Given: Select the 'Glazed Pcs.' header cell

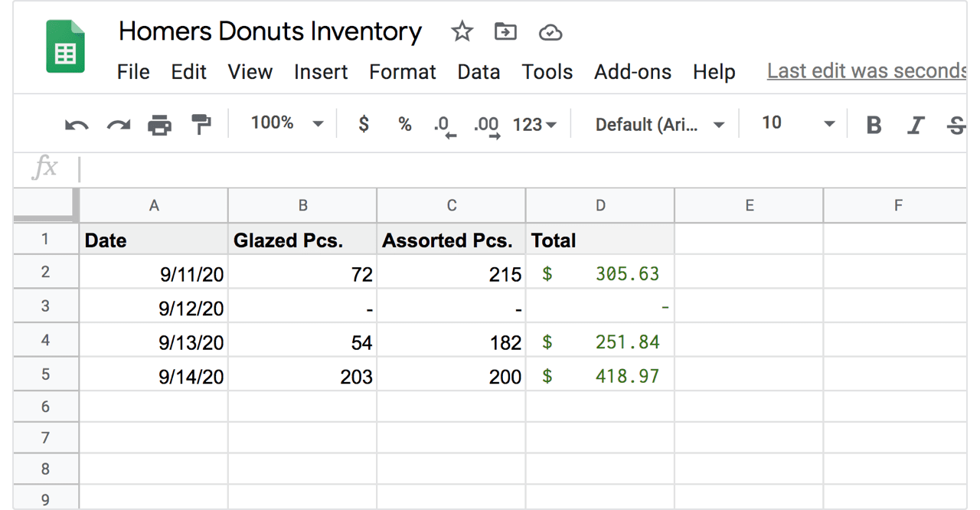Looking at the screenshot, I should coord(302,240).
